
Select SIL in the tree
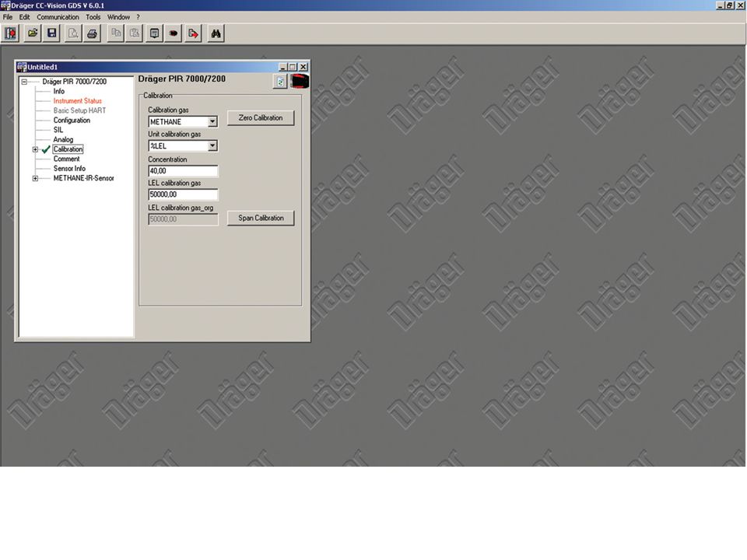(58, 130)
